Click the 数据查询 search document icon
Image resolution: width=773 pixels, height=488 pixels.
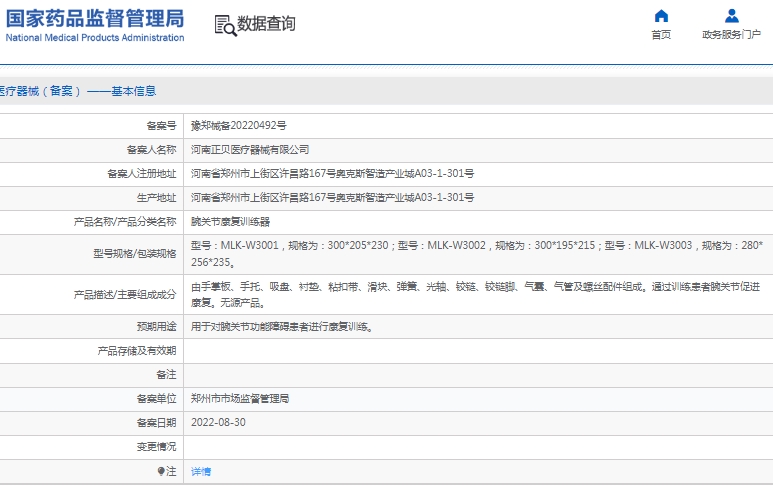225,26
